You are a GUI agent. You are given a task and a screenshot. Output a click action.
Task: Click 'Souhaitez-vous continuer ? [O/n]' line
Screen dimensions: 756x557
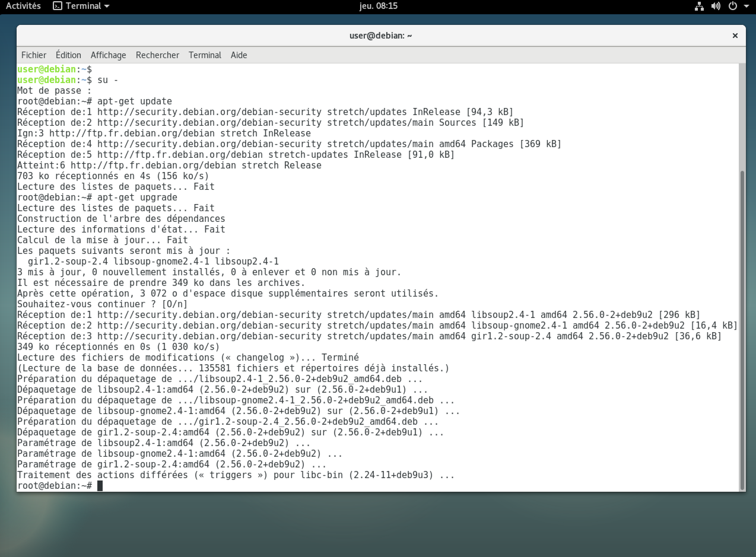pyautogui.click(x=102, y=304)
